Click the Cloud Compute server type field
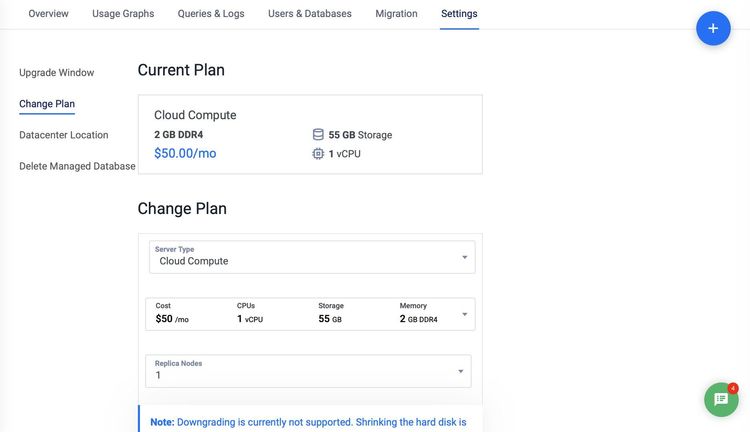Viewport: 750px width, 432px height. [x=312, y=257]
